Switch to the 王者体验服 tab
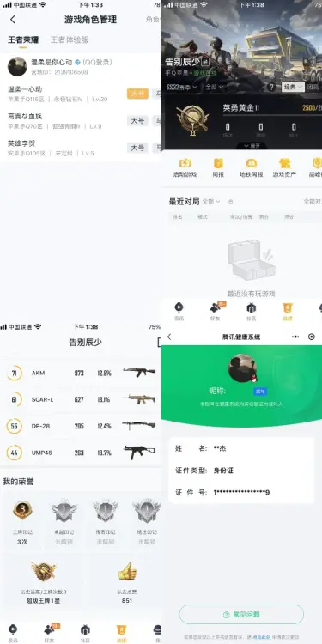Screen dimensions: 322x644 [70, 39]
